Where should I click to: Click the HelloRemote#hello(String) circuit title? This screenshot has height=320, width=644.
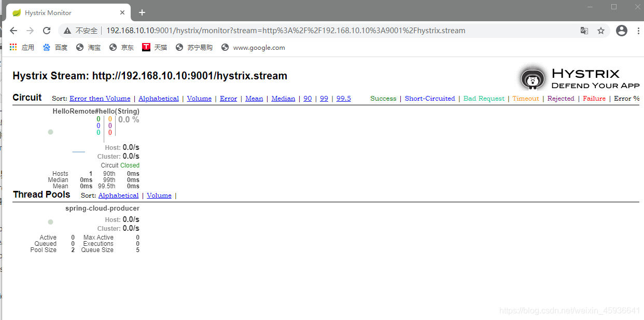click(x=96, y=111)
